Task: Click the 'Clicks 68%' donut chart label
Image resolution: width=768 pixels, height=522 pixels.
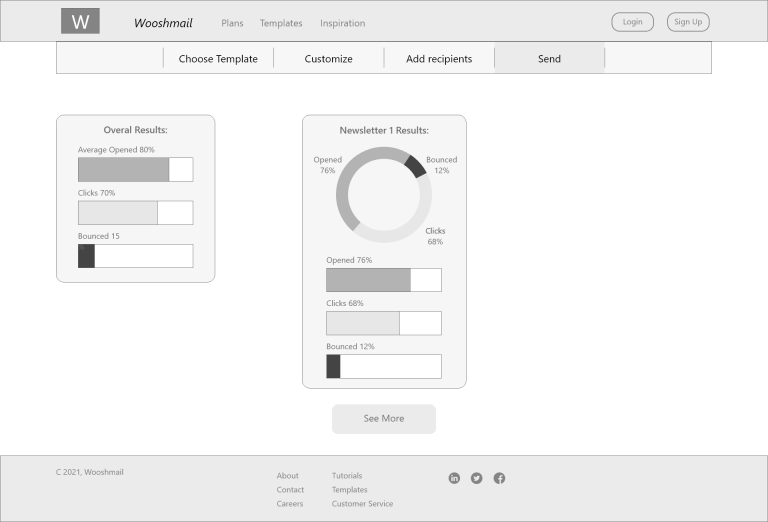Action: coord(435,236)
